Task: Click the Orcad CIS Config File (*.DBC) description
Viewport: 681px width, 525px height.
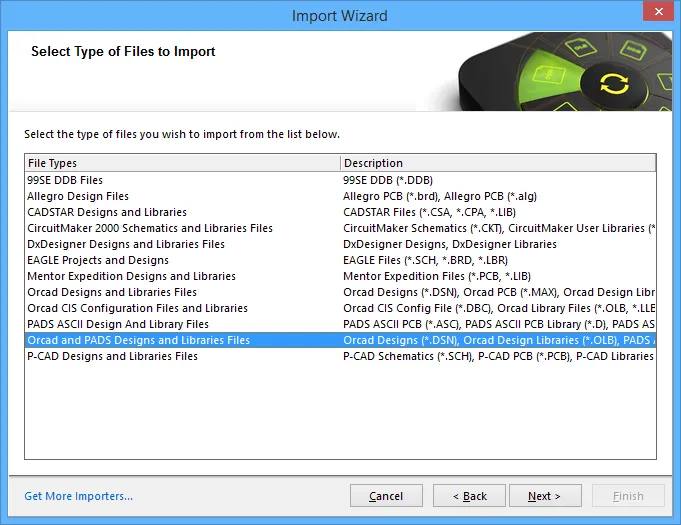Action: coord(499,308)
